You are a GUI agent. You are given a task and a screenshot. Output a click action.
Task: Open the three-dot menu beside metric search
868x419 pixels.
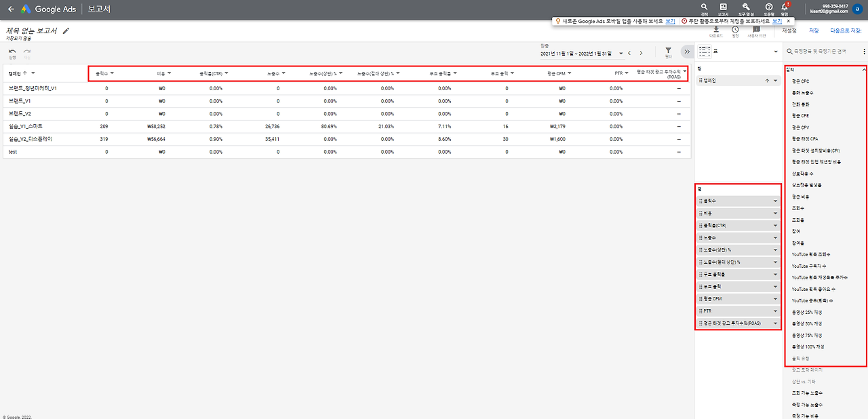864,52
